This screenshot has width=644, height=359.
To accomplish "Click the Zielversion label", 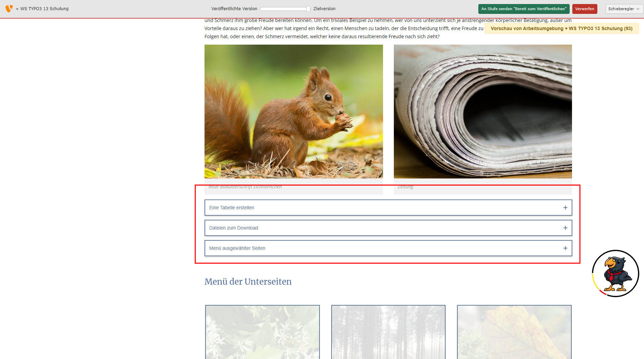I will point(324,9).
